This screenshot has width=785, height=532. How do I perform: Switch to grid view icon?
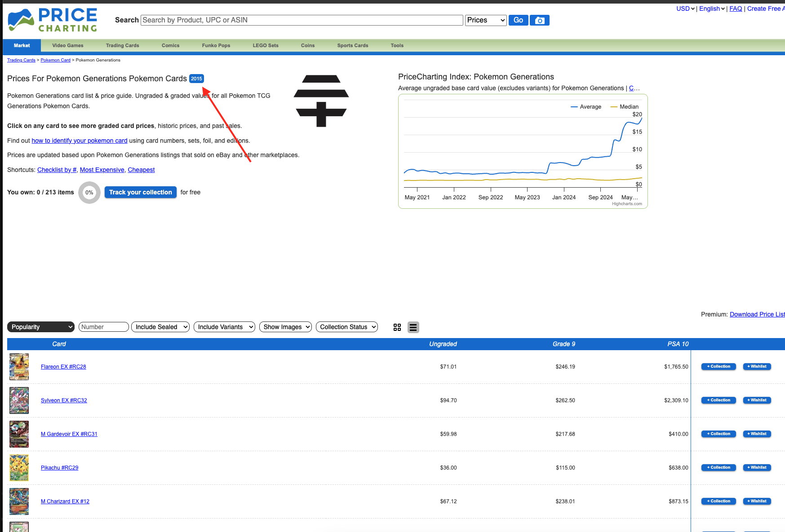[397, 327]
